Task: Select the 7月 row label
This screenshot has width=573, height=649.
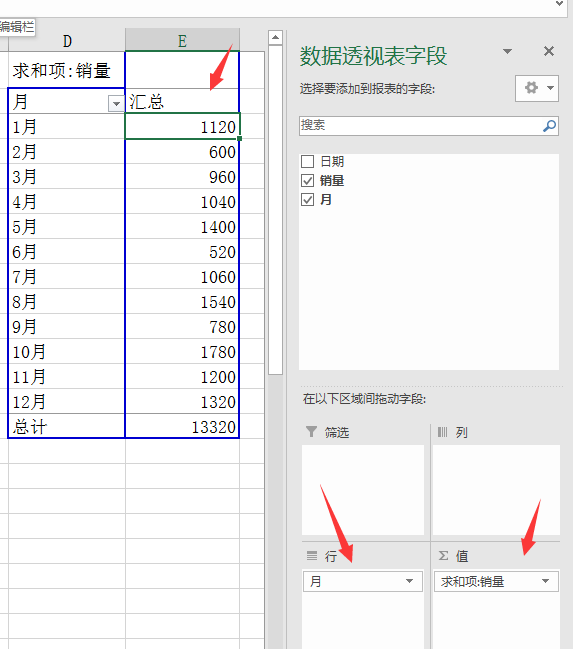Action: click(66, 276)
